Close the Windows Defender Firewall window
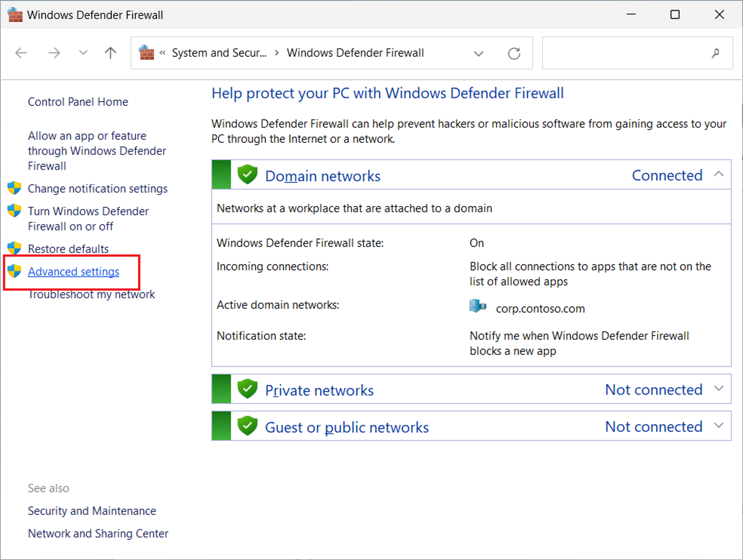Image resolution: width=743 pixels, height=560 pixels. point(719,15)
